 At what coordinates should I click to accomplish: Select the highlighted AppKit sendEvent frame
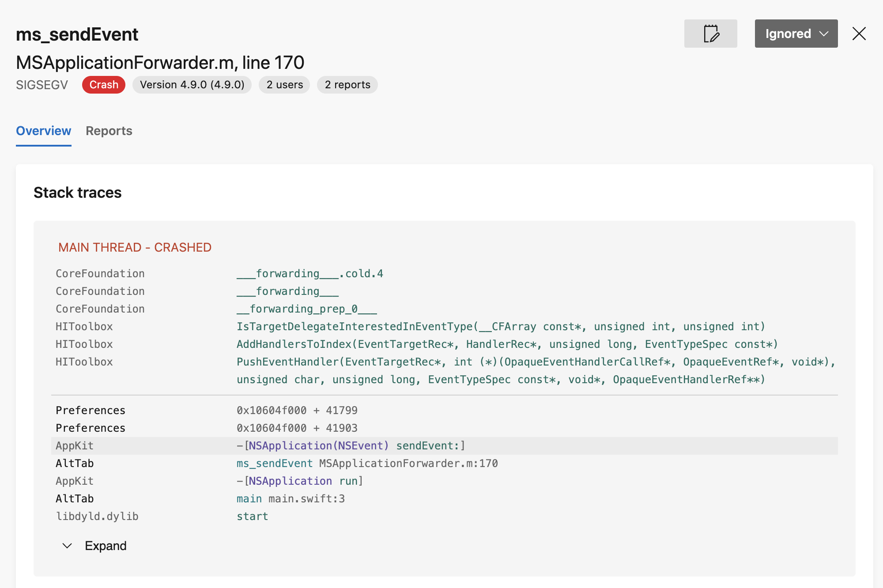[351, 445]
